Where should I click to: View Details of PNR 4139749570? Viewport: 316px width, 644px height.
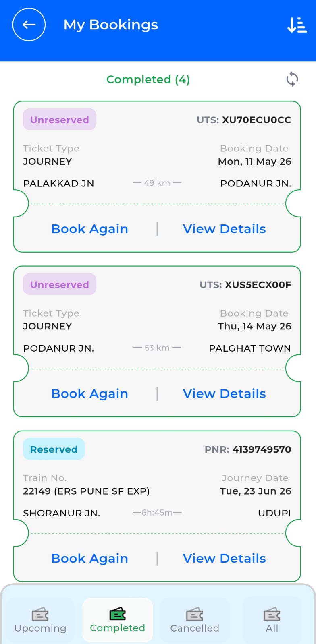(225, 558)
